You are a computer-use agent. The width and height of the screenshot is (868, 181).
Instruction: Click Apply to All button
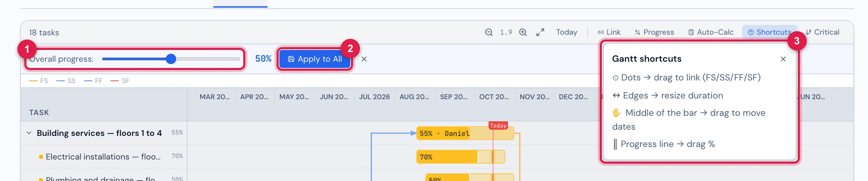tap(315, 59)
